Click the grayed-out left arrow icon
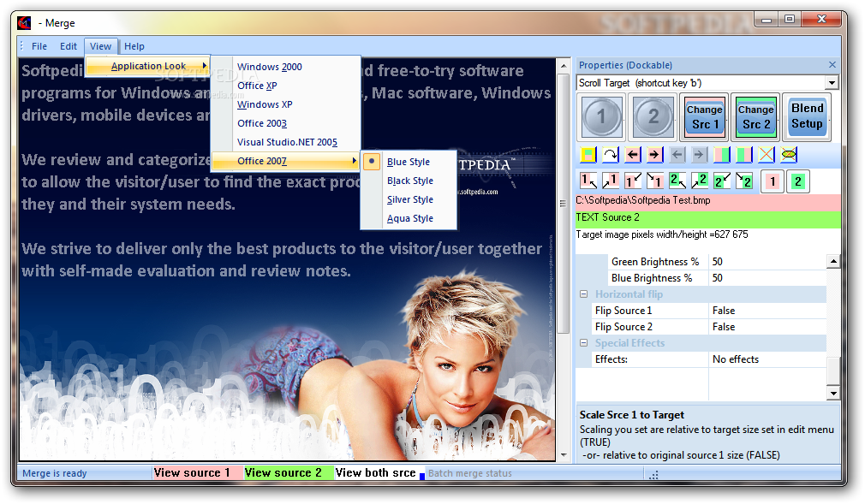865x504 pixels. pyautogui.click(x=677, y=155)
